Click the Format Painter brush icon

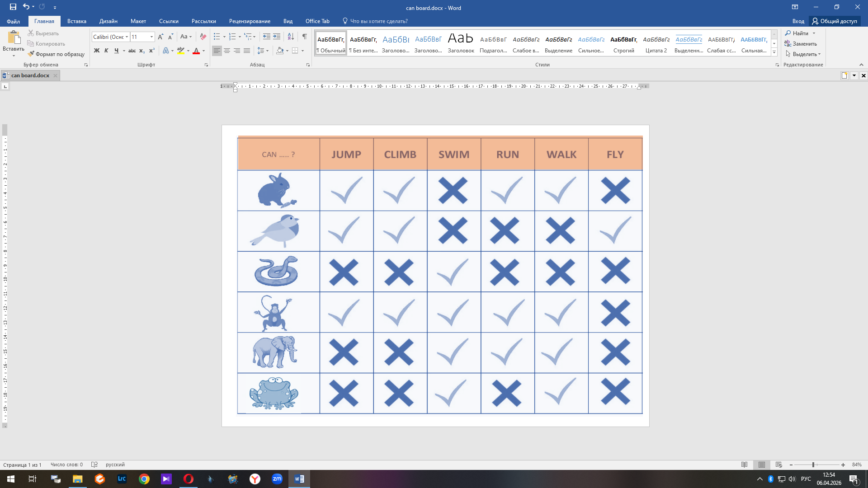coord(31,54)
